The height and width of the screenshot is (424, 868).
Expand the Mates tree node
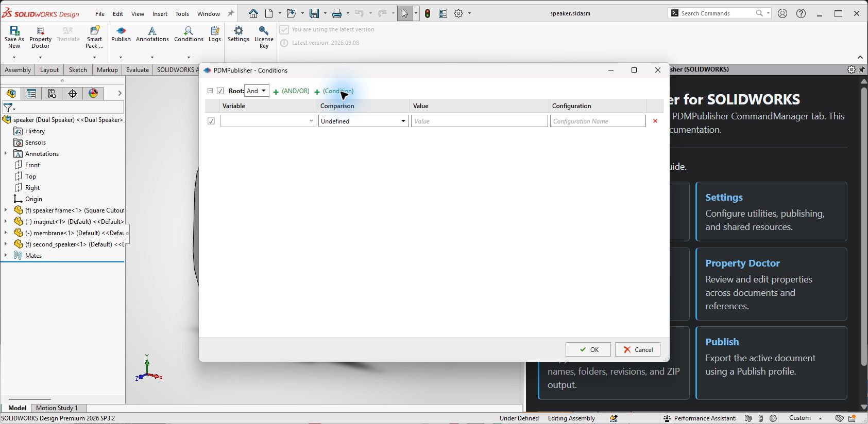coord(6,255)
